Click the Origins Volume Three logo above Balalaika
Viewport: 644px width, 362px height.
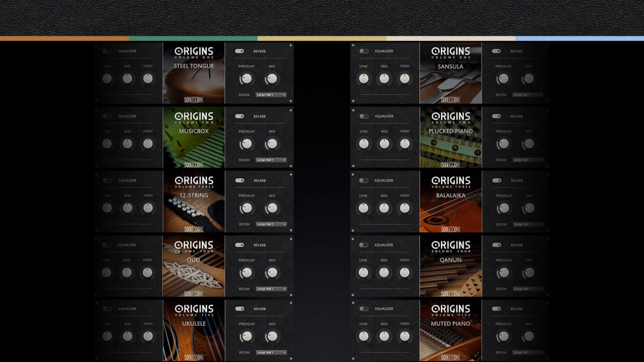451,182
